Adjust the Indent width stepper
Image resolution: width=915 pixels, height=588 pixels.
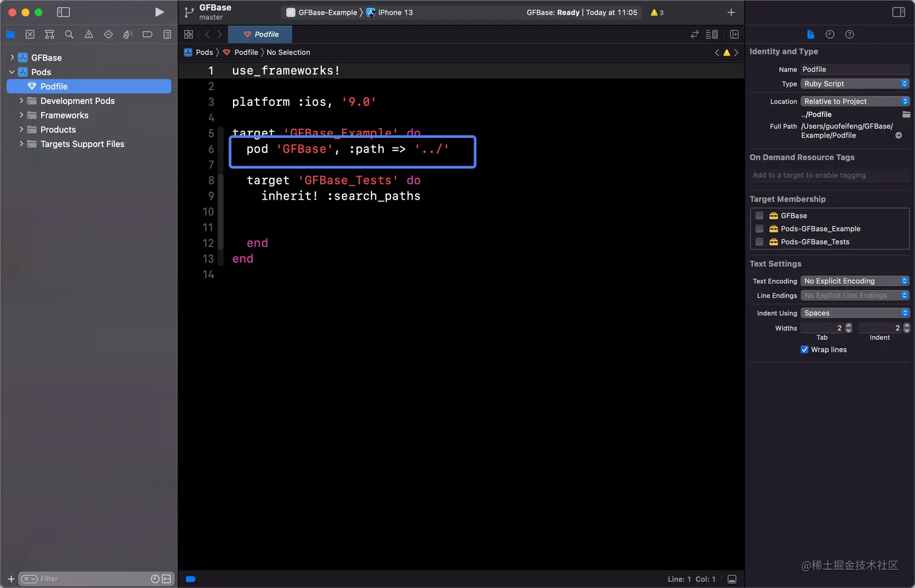(907, 328)
